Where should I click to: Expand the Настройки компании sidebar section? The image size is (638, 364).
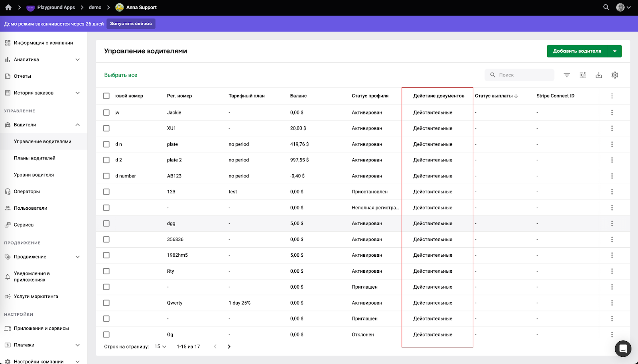coord(77,362)
